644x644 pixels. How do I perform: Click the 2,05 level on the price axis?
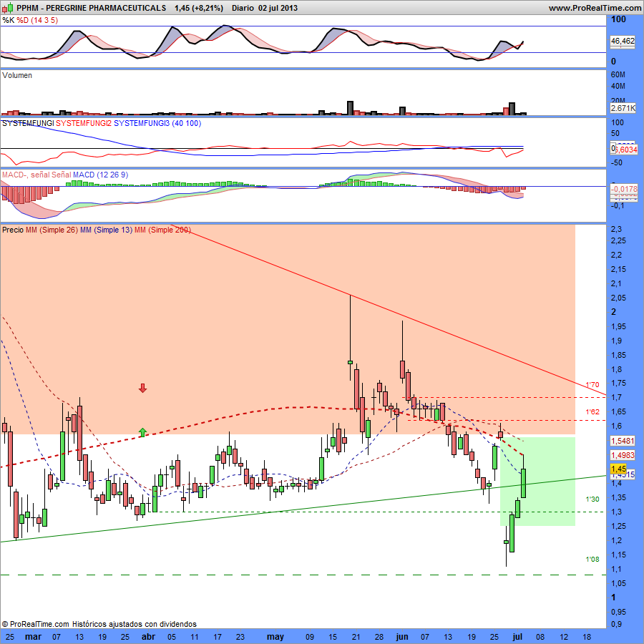(618, 298)
